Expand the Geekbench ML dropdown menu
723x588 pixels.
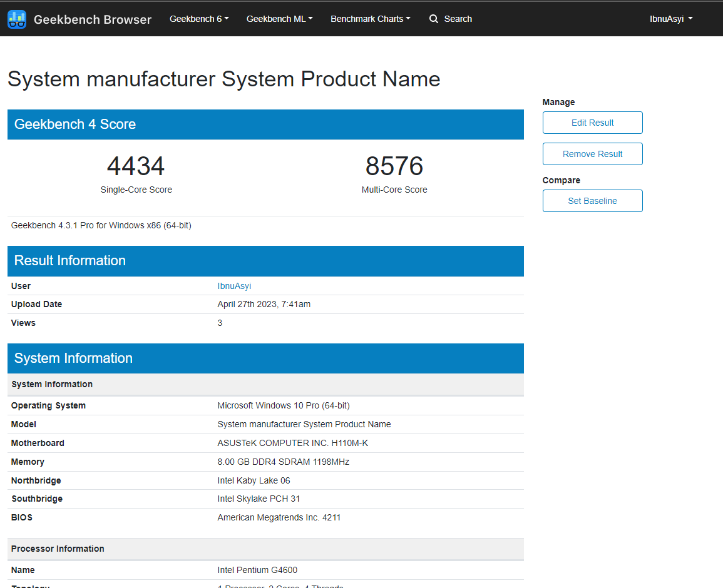tap(279, 19)
